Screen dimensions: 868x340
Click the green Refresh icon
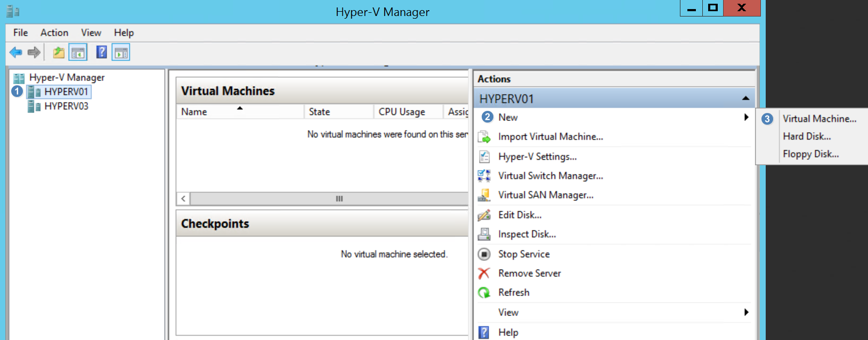coord(484,293)
